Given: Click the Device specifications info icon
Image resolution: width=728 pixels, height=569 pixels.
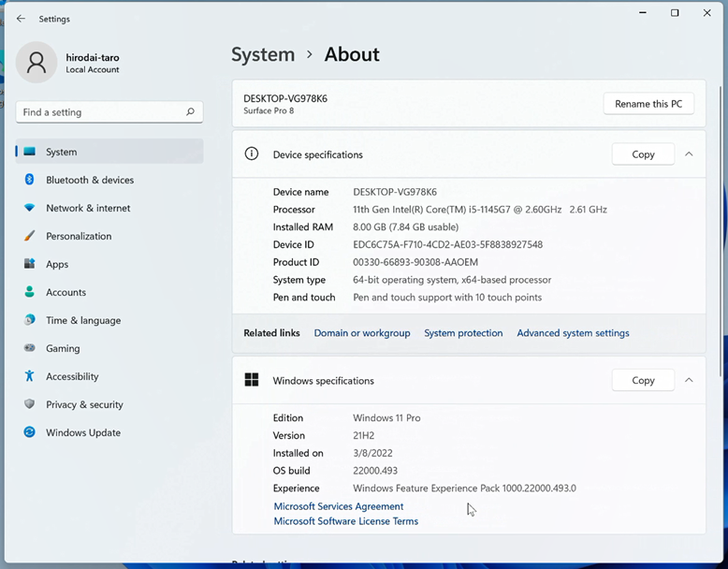Looking at the screenshot, I should pos(251,153).
